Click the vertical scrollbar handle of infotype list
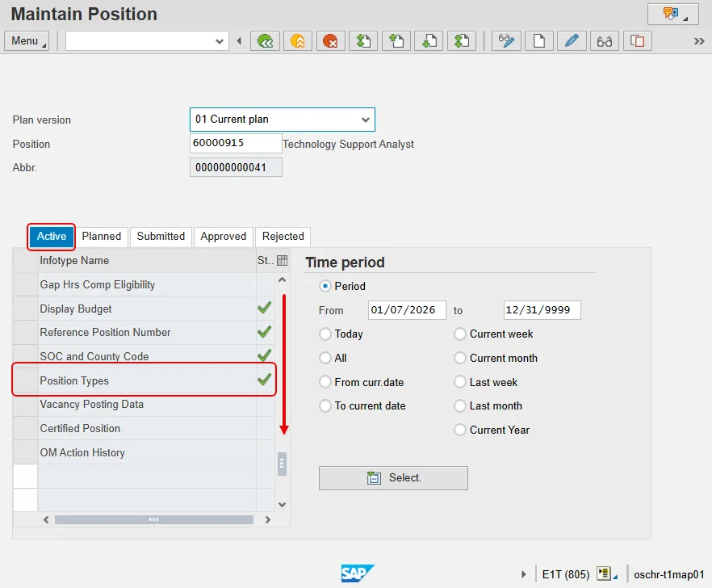The height and width of the screenshot is (588, 712). click(282, 464)
